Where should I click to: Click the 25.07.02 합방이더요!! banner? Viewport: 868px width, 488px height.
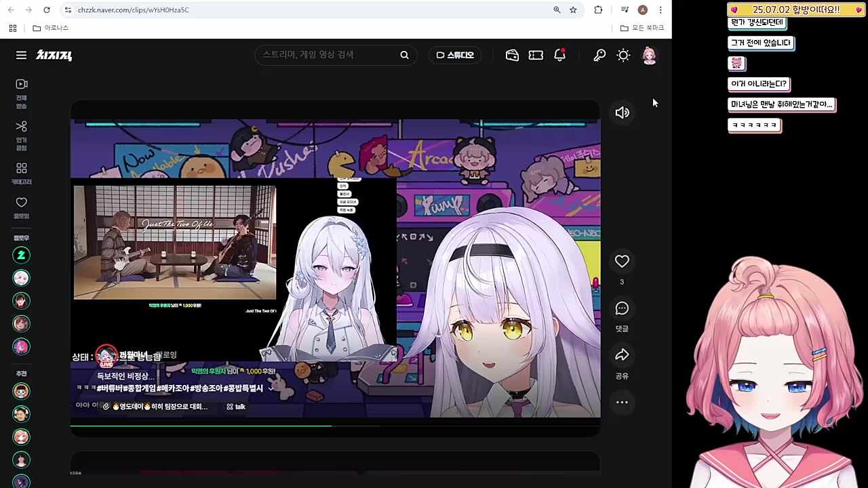coord(795,9)
